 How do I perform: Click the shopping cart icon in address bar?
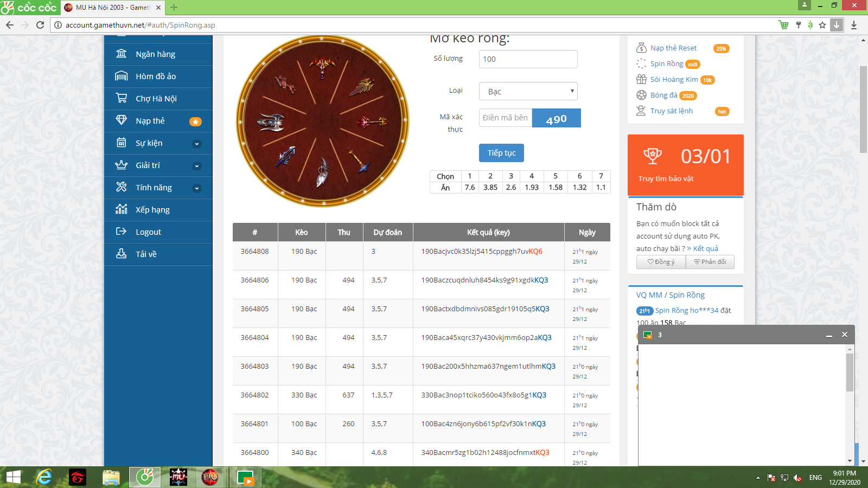[x=783, y=25]
